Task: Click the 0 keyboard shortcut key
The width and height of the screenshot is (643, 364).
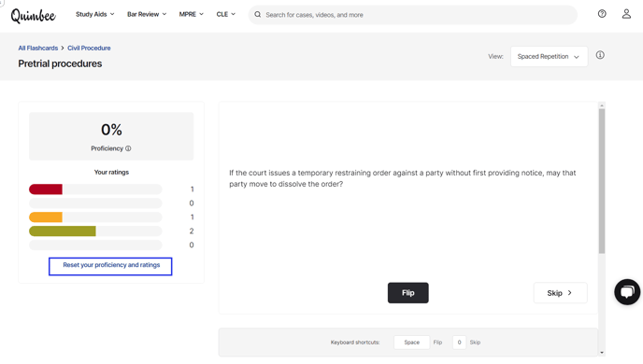Action: [x=459, y=343]
